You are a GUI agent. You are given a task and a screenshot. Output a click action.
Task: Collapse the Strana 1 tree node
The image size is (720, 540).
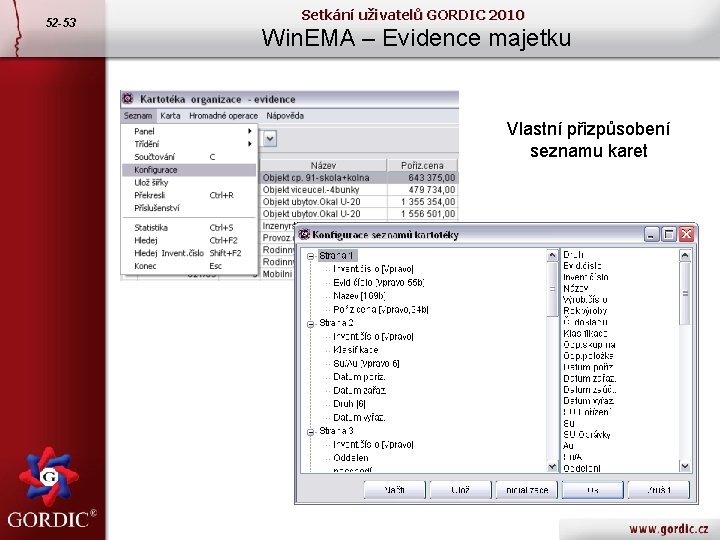pos(311,256)
